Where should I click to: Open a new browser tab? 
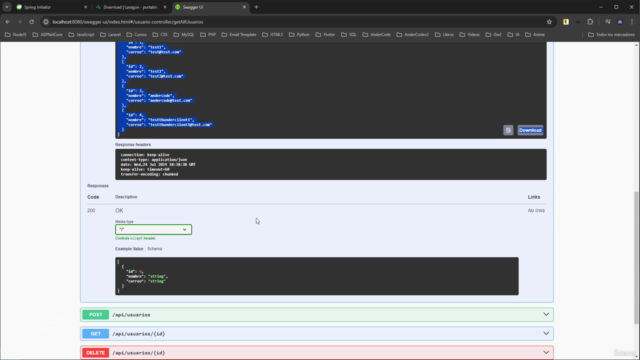click(256, 7)
